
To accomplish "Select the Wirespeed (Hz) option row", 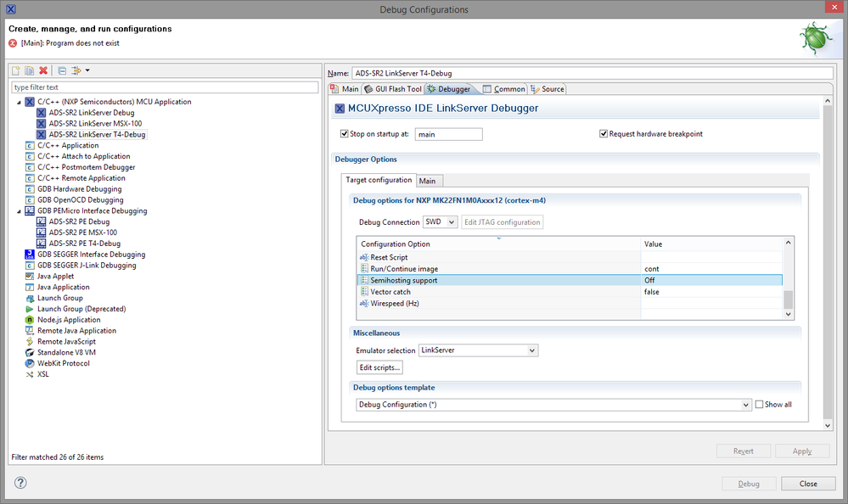I will 570,304.
